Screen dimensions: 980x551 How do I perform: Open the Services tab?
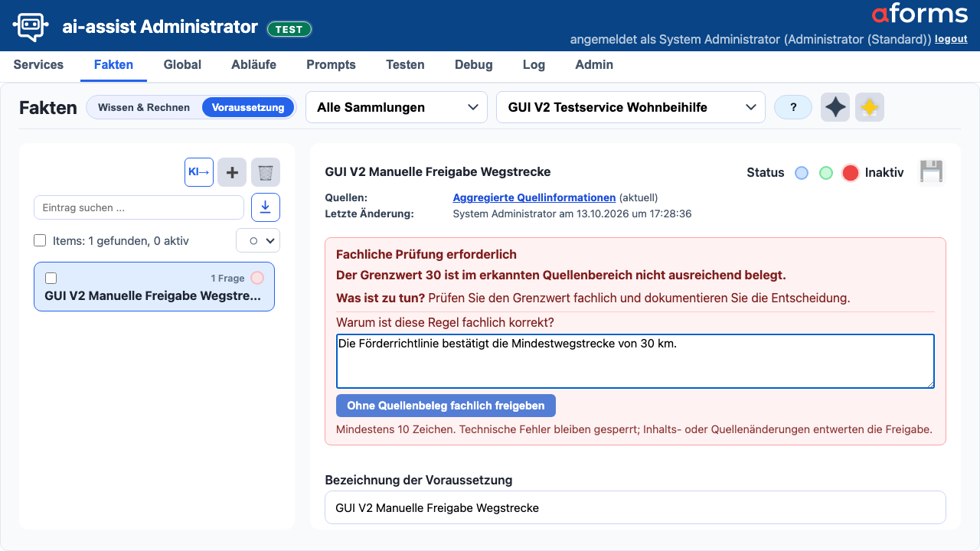38,65
